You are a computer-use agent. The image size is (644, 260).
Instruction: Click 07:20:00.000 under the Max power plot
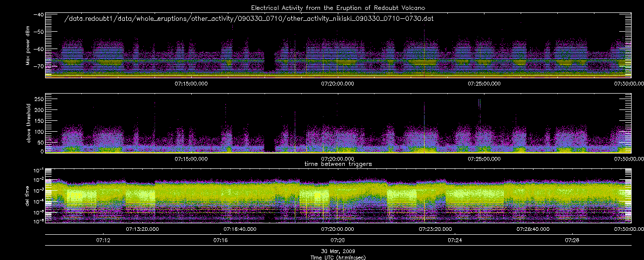click(x=338, y=84)
